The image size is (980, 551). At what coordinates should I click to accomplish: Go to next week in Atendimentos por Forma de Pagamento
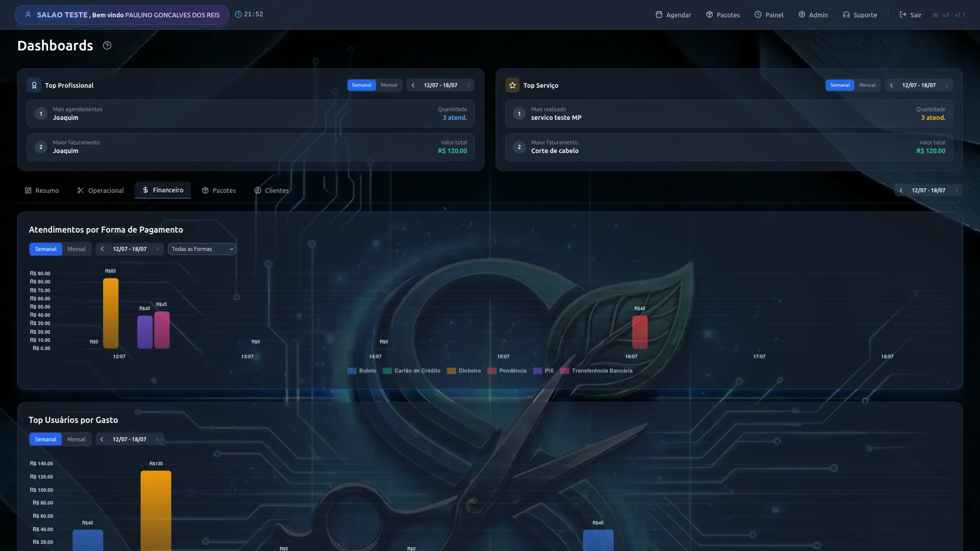pyautogui.click(x=158, y=249)
